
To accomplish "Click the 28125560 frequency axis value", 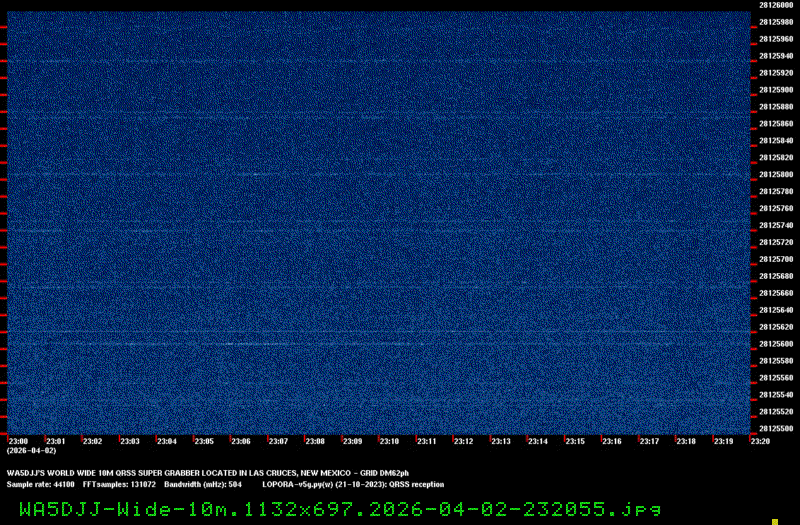I will point(776,378).
